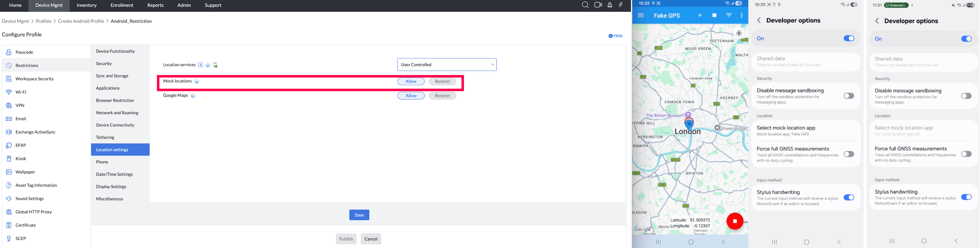Open the Location services dropdown
Screen dimensions: 980x248
pos(447,65)
